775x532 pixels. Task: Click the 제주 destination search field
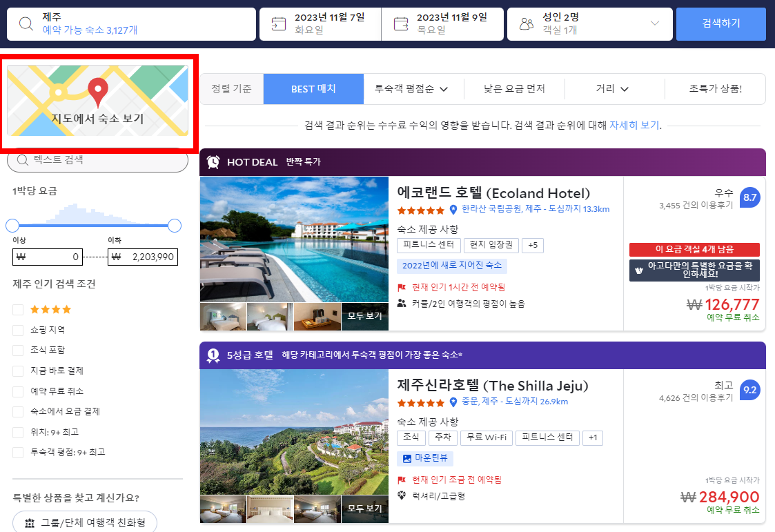[132, 23]
